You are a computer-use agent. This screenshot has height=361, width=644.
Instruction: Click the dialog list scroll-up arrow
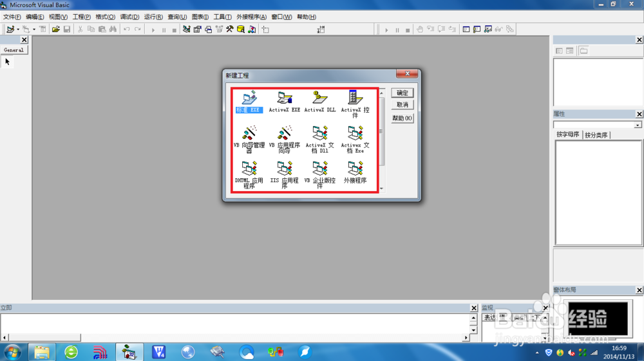(x=381, y=93)
